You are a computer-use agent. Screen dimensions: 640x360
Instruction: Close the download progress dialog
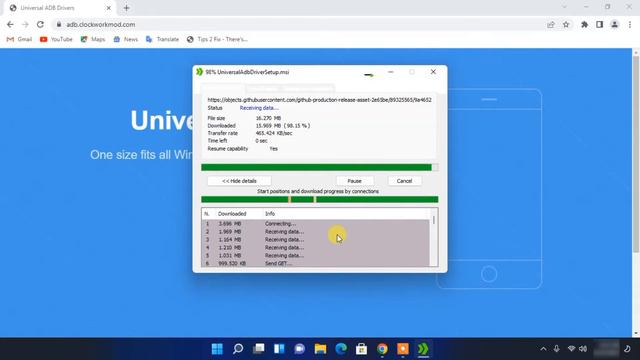(x=433, y=72)
